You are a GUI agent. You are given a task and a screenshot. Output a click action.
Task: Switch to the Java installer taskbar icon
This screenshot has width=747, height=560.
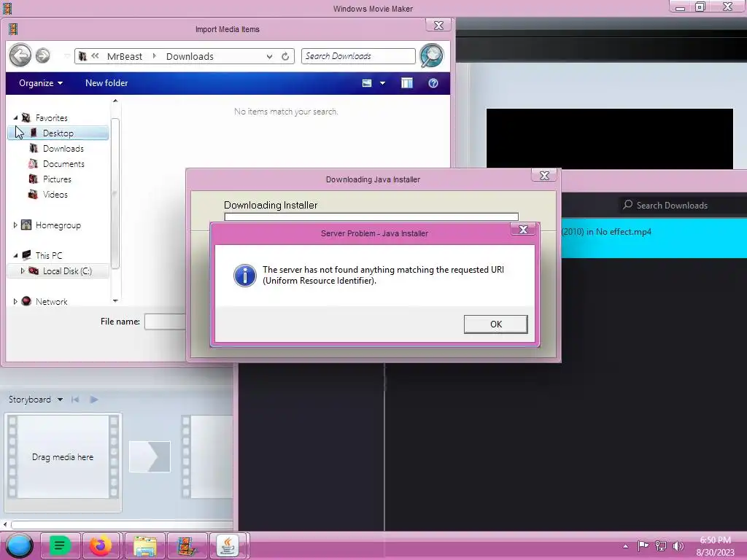pos(228,545)
